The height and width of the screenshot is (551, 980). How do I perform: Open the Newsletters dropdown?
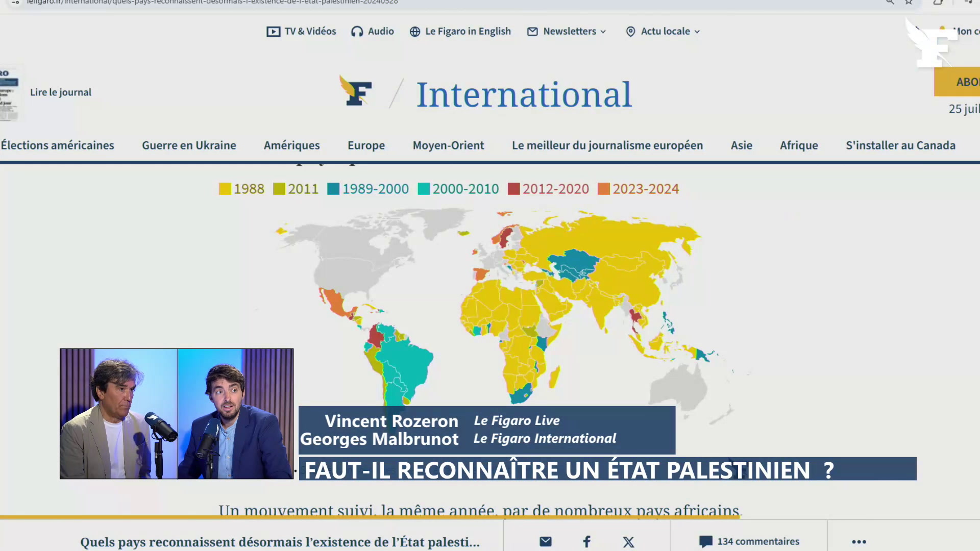pyautogui.click(x=566, y=31)
